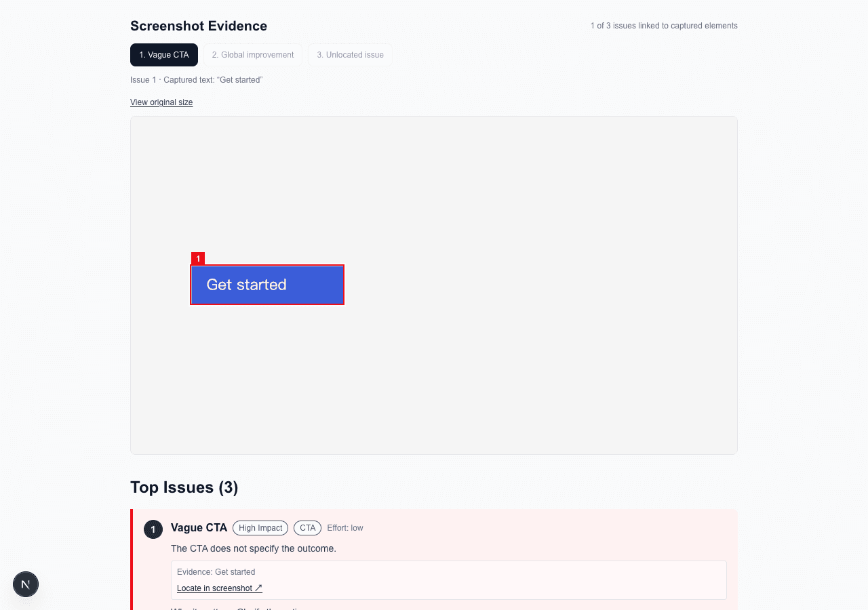The image size is (868, 610).
Task: Click the highlighted Get started button
Action: coord(267,285)
